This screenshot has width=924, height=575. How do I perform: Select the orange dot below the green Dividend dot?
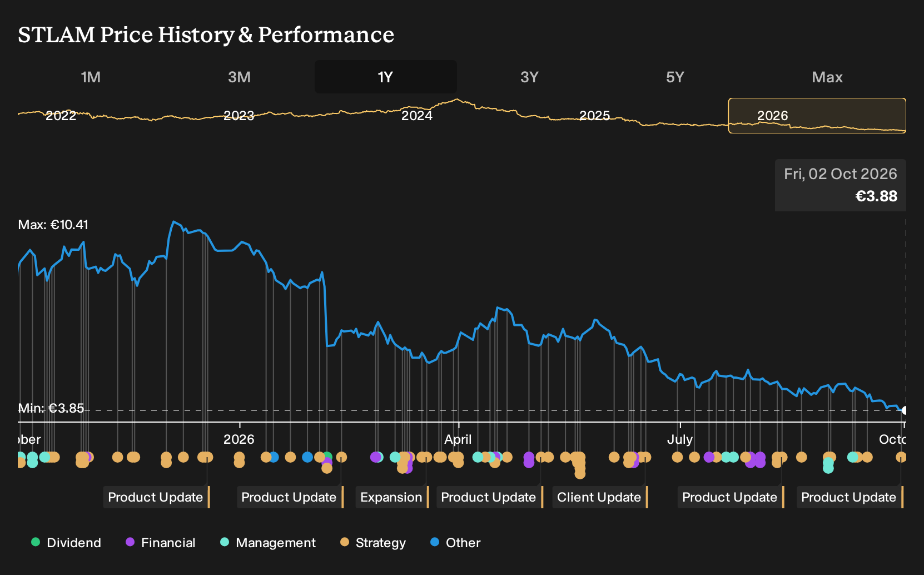327,468
